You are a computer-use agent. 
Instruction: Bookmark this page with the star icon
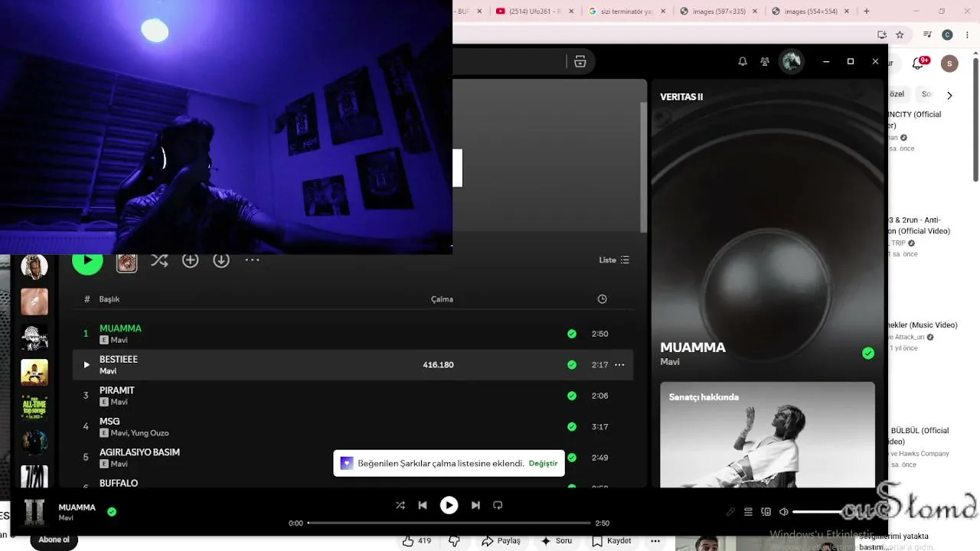[x=900, y=34]
